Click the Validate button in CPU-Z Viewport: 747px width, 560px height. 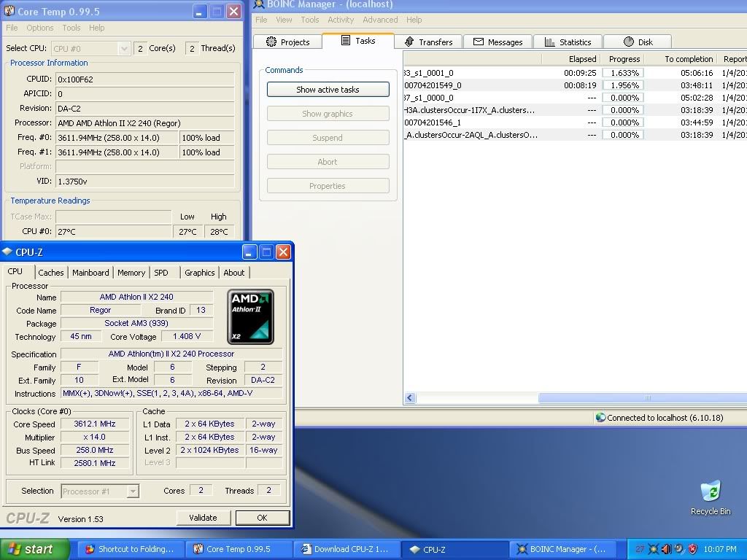pyautogui.click(x=204, y=518)
